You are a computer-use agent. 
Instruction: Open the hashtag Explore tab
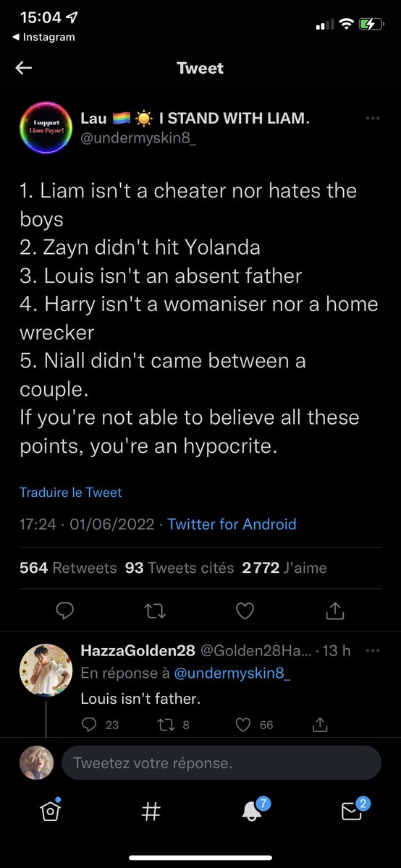tap(151, 812)
